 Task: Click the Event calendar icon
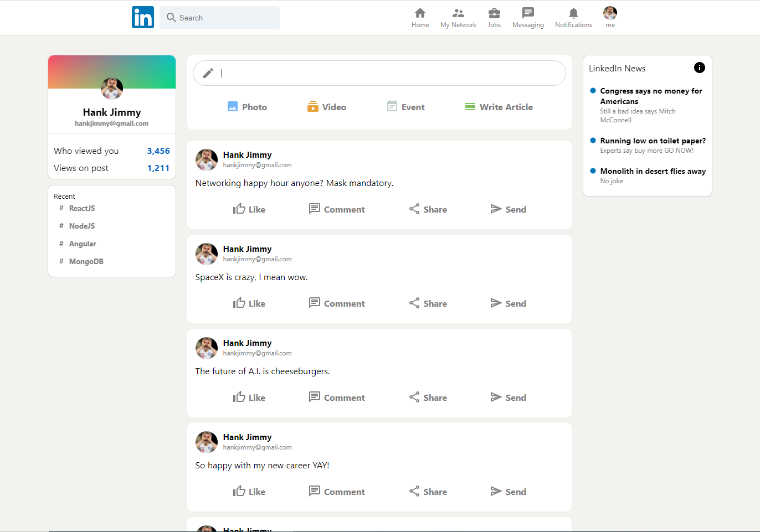pyautogui.click(x=392, y=106)
